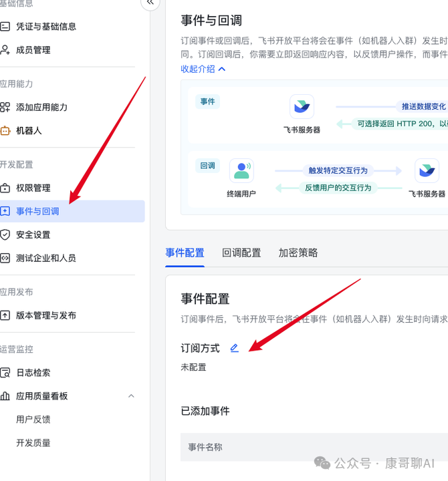Click the Feishu server logo in callback row

(x=427, y=170)
